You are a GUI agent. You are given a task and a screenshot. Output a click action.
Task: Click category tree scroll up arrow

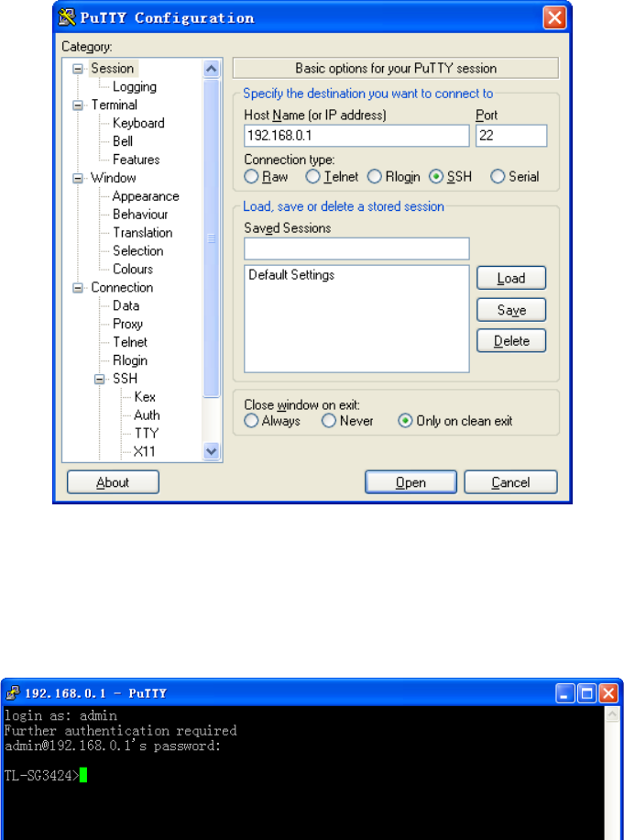pyautogui.click(x=212, y=69)
